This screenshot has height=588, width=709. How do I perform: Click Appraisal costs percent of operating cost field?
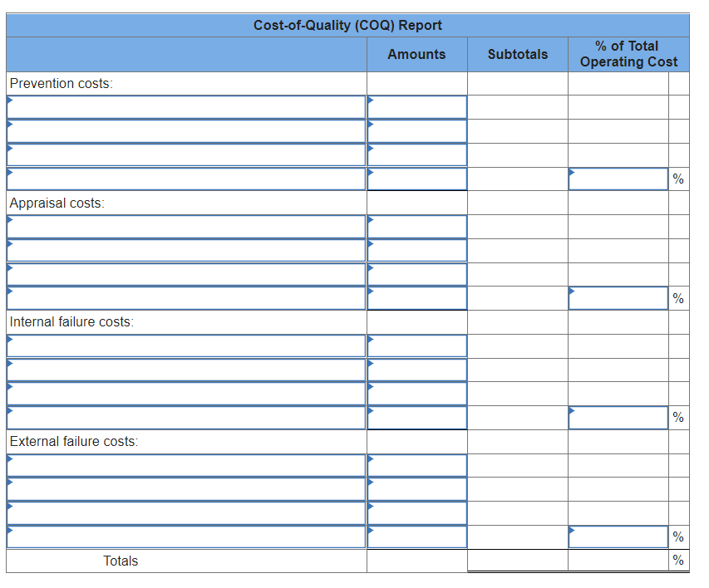point(618,298)
